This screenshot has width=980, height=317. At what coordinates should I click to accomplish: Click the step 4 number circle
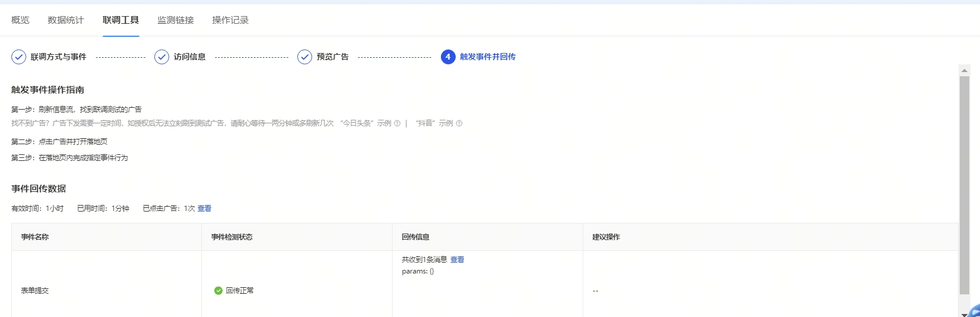(448, 57)
